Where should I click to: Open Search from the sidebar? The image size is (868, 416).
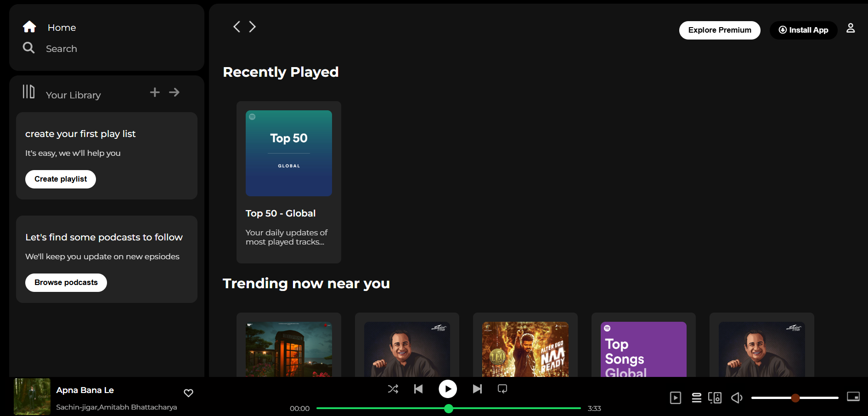61,49
